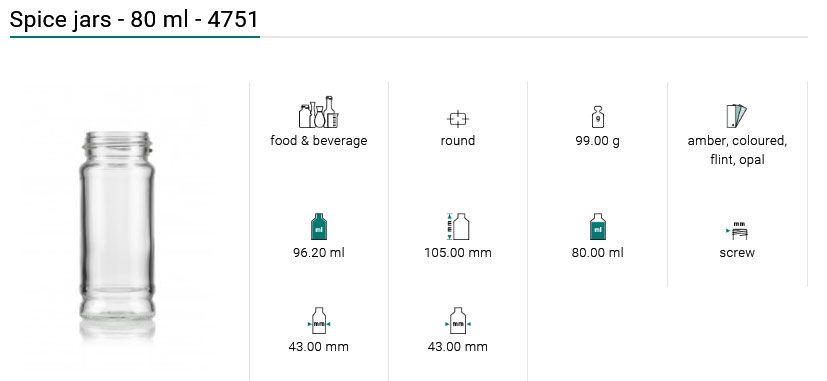Click the screw closure label
This screenshot has height=381, width=827.
pos(737,253)
